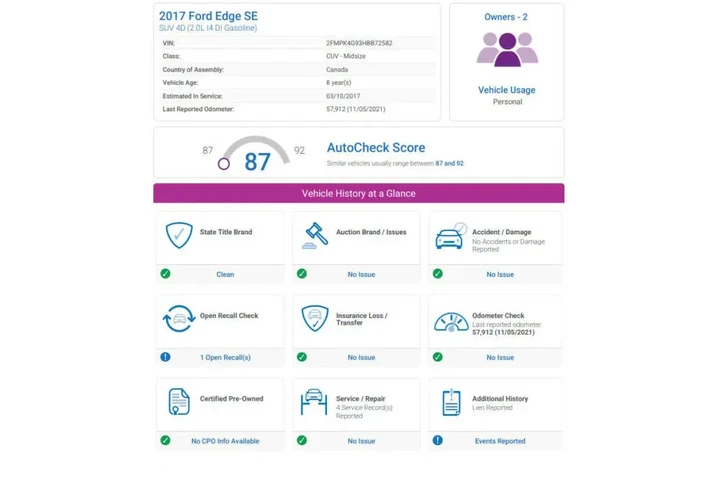
Task: Click the 4 Service Record(s) Reported text
Action: [364, 412]
